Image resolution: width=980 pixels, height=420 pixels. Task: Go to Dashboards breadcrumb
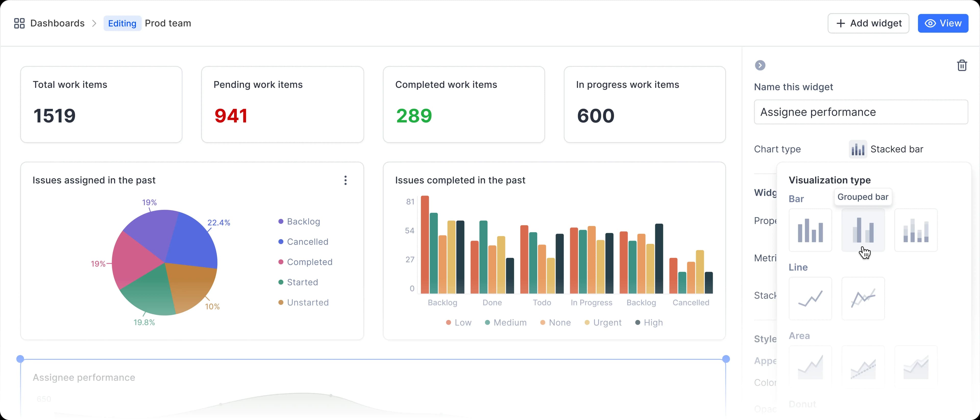(57, 23)
